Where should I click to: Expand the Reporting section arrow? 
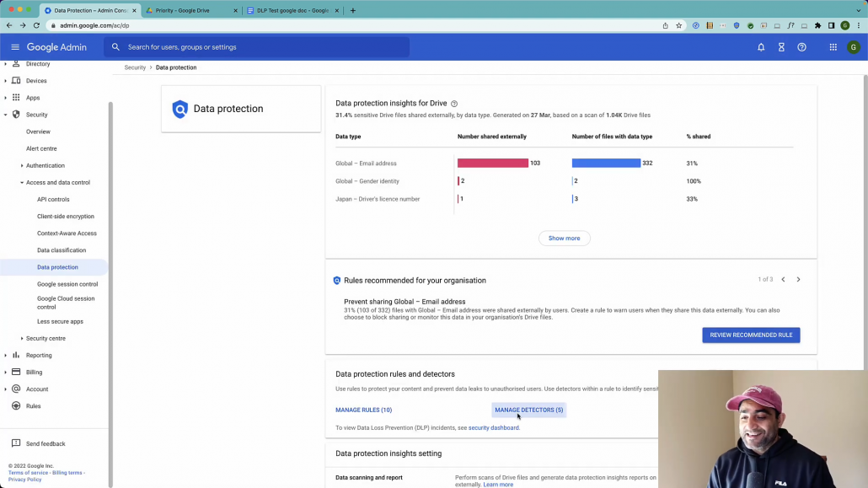pos(6,355)
